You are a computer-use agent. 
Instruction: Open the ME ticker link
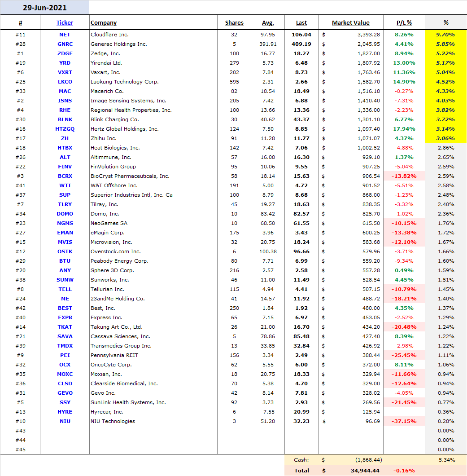(x=65, y=299)
